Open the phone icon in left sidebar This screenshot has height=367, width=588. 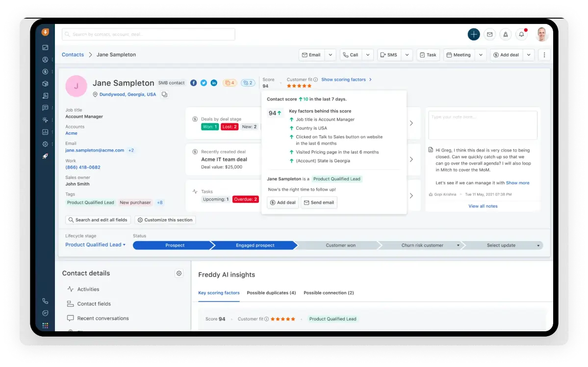[x=45, y=301]
